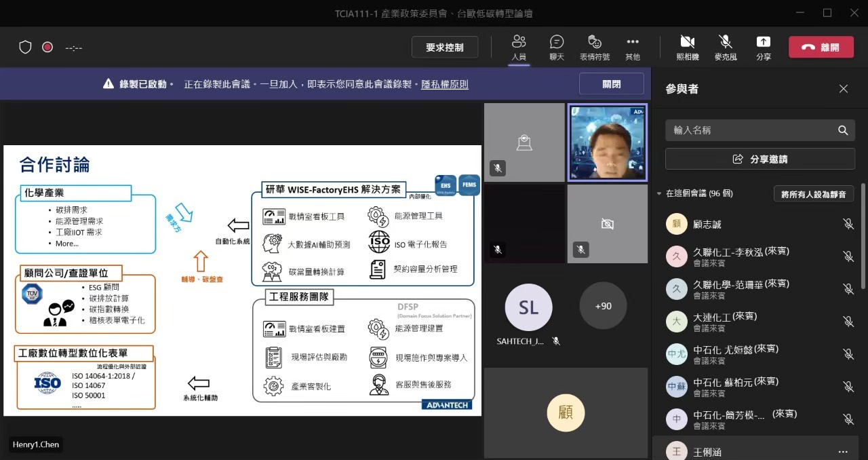
Task: Select the gray tile with webcam placeholder
Action: [524, 142]
